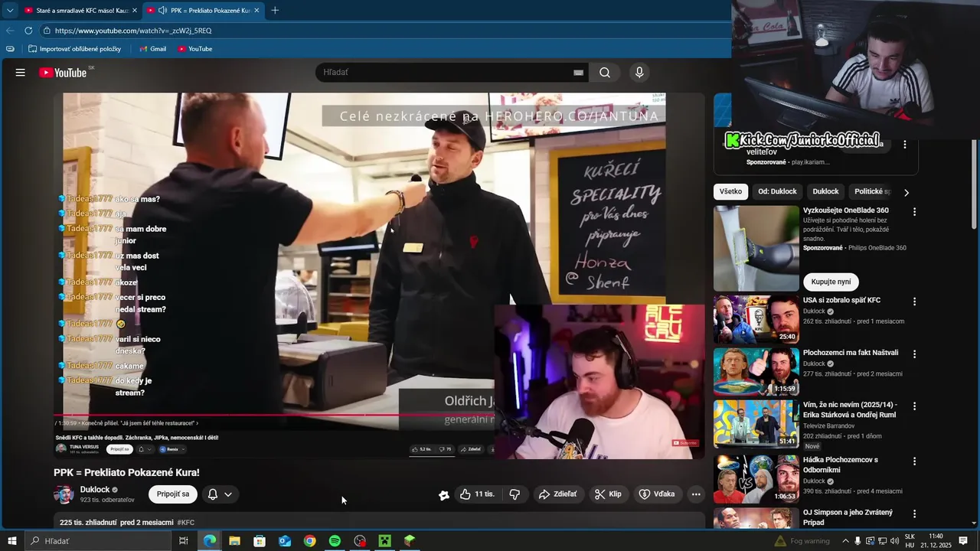
Task: Open more actions menu under video
Action: tap(696, 494)
